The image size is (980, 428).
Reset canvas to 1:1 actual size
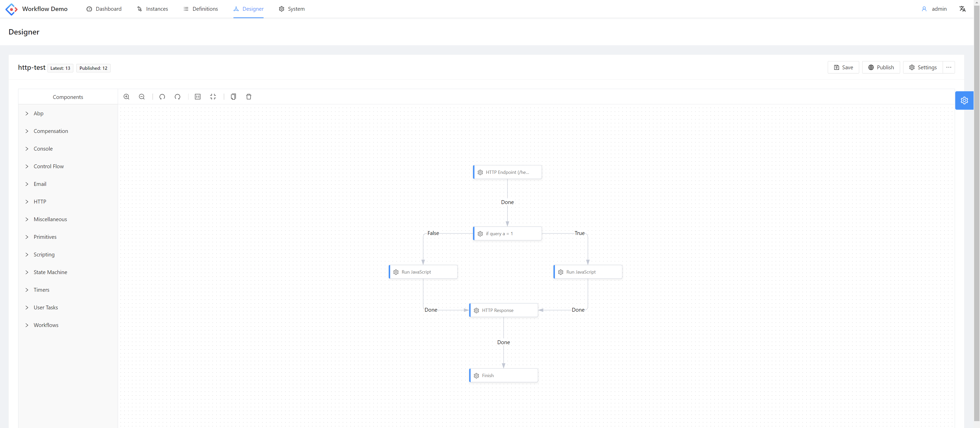pos(198,97)
